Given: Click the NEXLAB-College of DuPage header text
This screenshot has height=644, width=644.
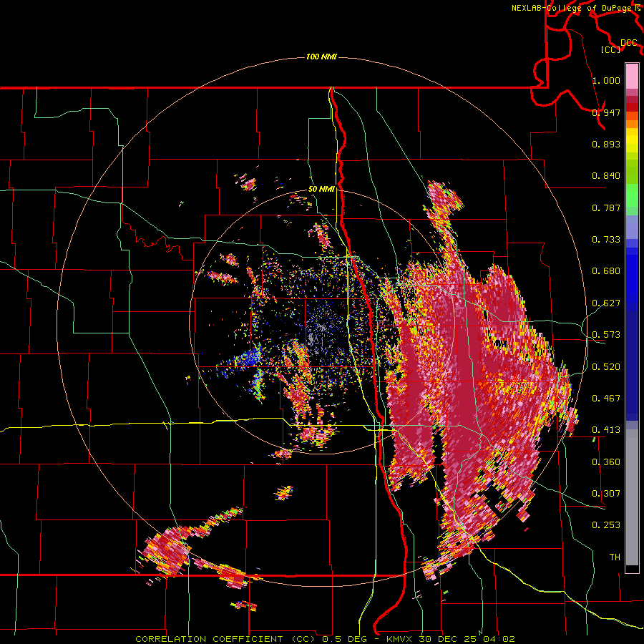Looking at the screenshot, I should coord(571,8).
